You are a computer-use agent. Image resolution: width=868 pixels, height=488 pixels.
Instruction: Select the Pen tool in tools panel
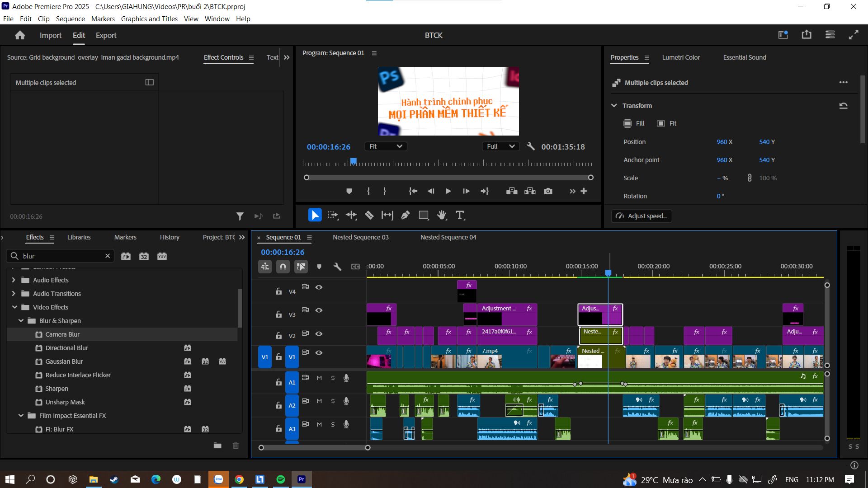[406, 216]
